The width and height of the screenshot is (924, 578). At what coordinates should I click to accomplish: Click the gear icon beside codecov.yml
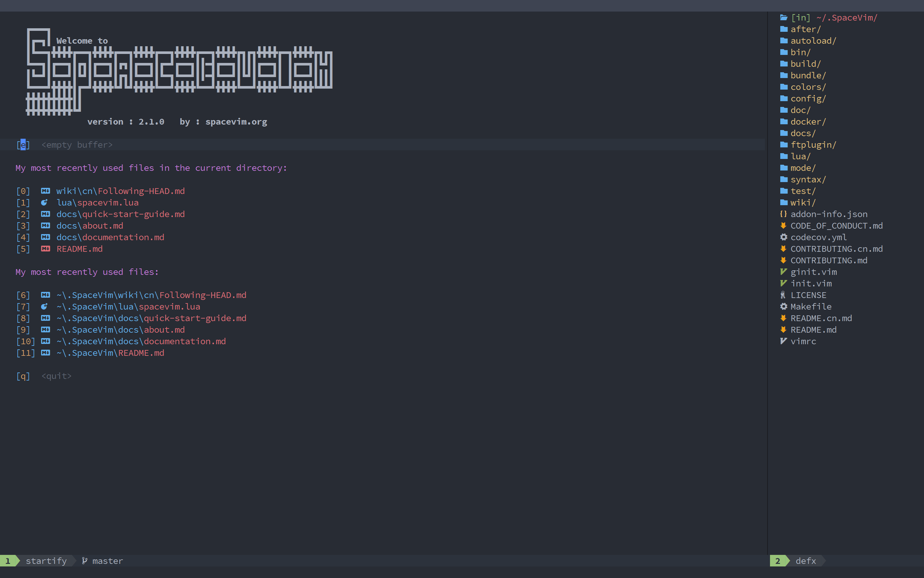pos(783,237)
